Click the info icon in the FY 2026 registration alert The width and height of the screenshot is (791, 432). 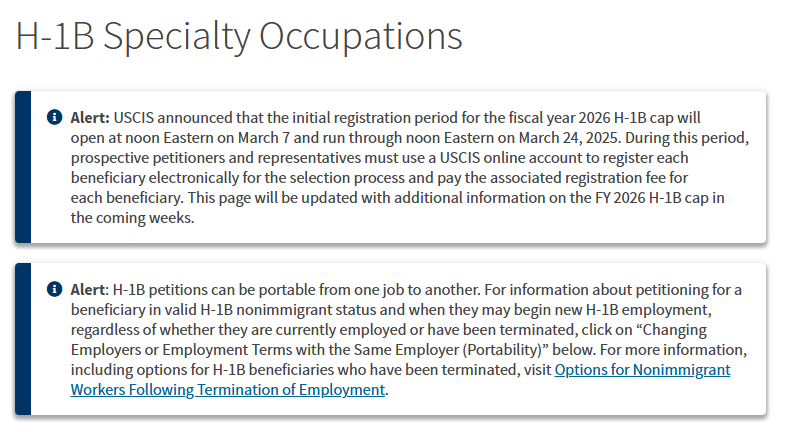click(54, 117)
